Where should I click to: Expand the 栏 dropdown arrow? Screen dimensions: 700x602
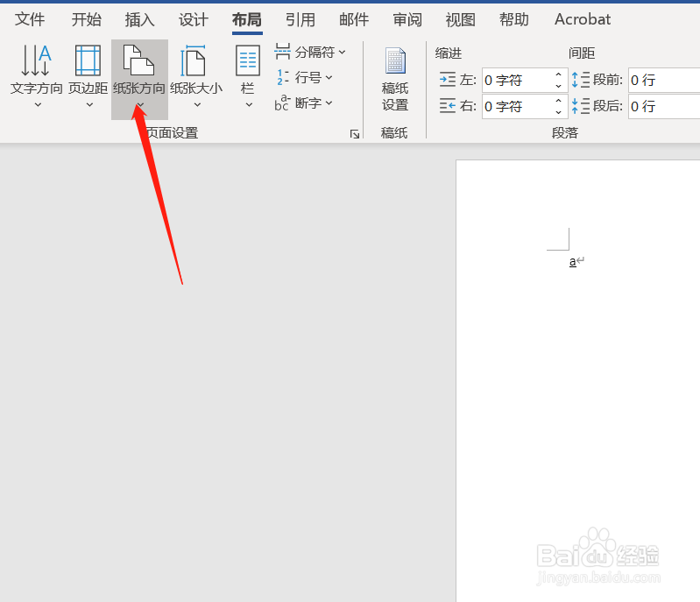[249, 105]
